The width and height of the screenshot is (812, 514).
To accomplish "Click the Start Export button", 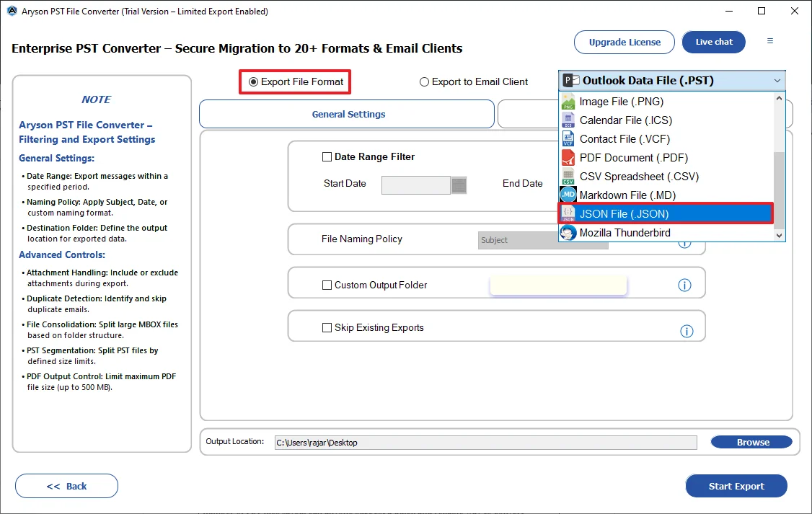I will [736, 486].
